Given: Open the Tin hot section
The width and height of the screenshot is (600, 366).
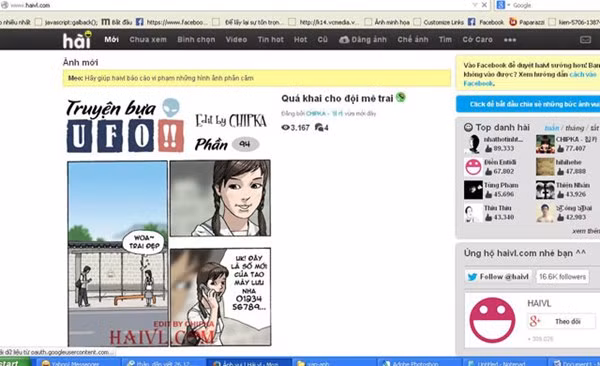Looking at the screenshot, I should pos(271,39).
